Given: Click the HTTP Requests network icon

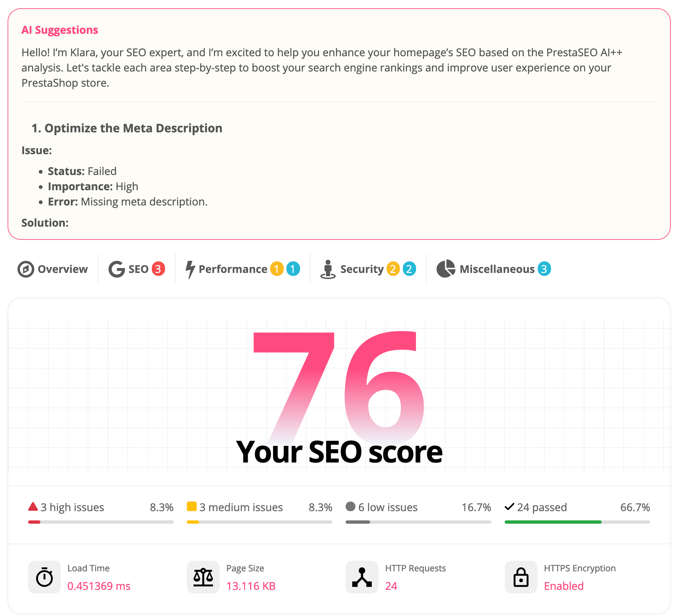Looking at the screenshot, I should (x=362, y=577).
